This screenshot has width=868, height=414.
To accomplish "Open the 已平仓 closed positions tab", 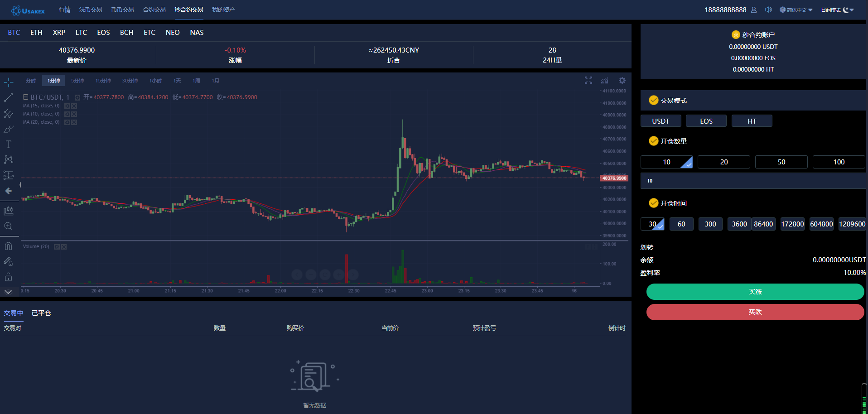I will pyautogui.click(x=41, y=313).
